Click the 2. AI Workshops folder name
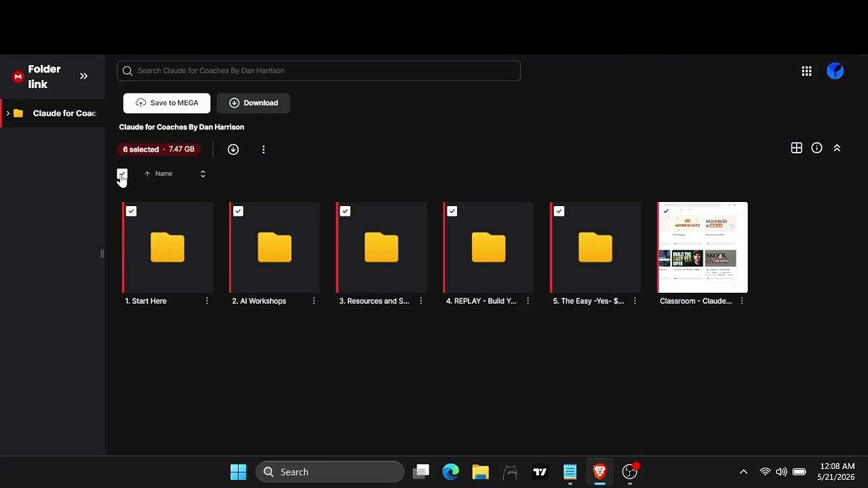The width and height of the screenshot is (868, 488). tap(259, 301)
